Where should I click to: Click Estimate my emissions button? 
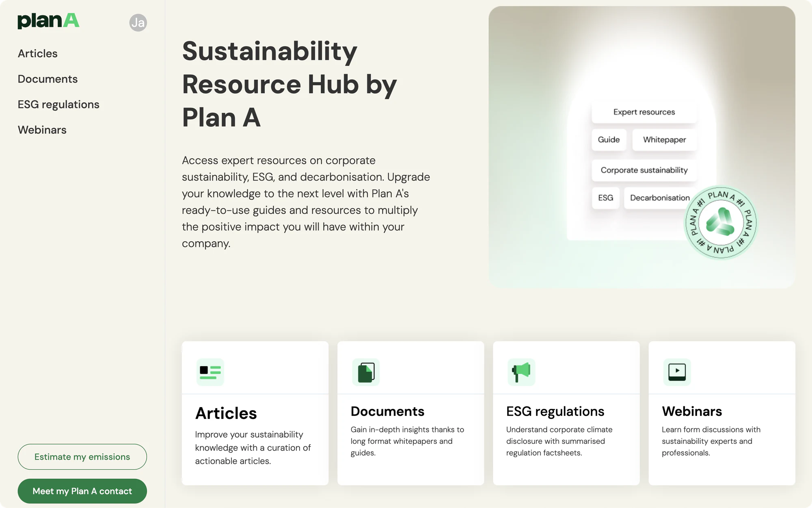point(82,457)
